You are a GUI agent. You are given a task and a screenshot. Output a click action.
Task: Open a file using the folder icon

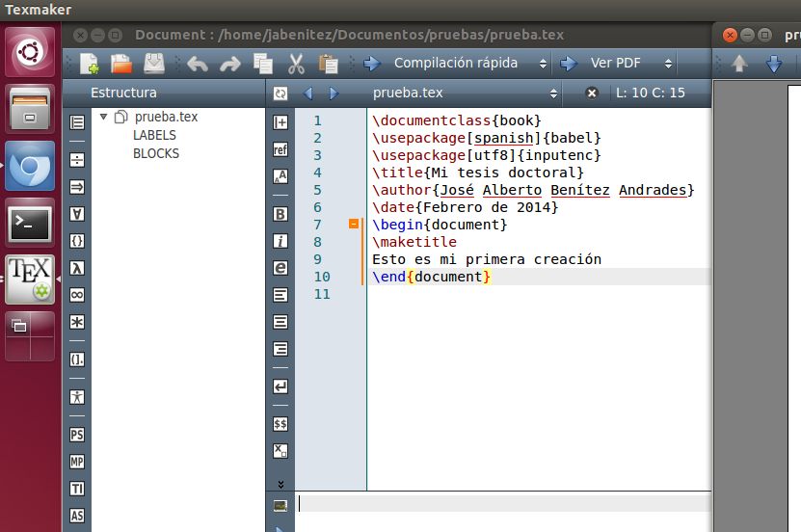pos(121,64)
